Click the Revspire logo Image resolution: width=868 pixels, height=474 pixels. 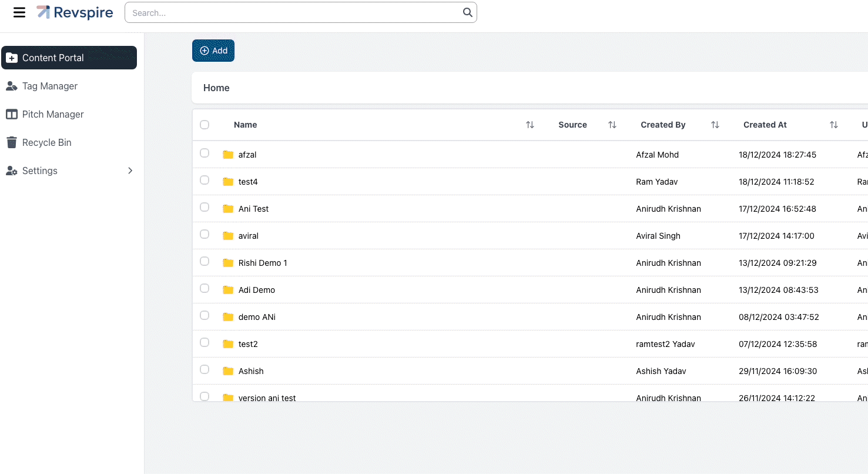coord(75,12)
